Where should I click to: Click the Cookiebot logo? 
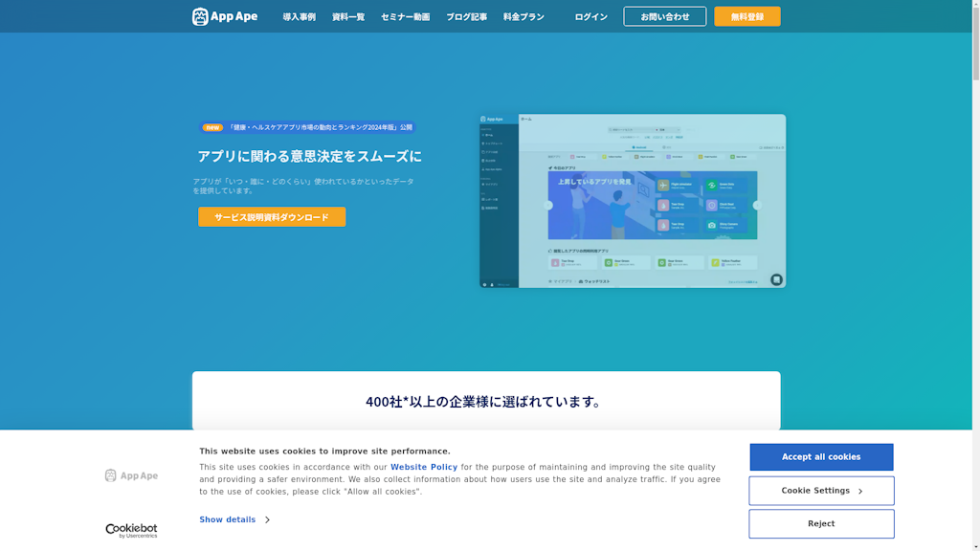tap(131, 530)
